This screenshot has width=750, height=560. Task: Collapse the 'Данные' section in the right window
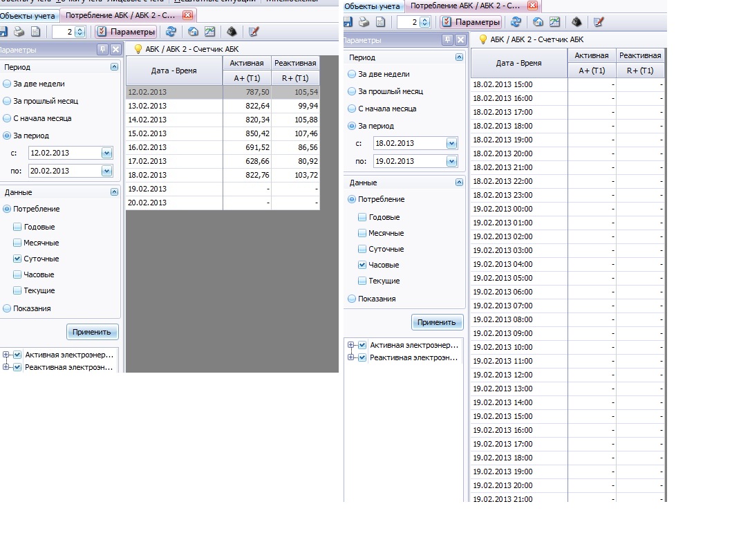point(459,183)
